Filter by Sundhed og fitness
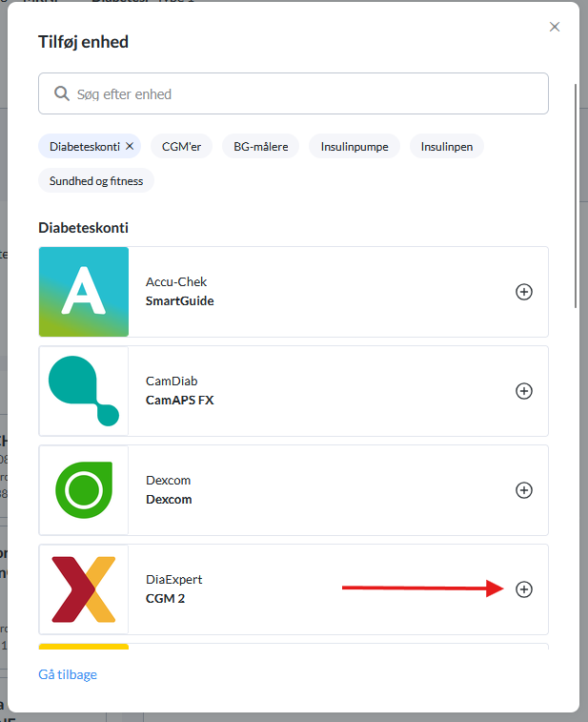The height and width of the screenshot is (722, 588). pos(96,180)
